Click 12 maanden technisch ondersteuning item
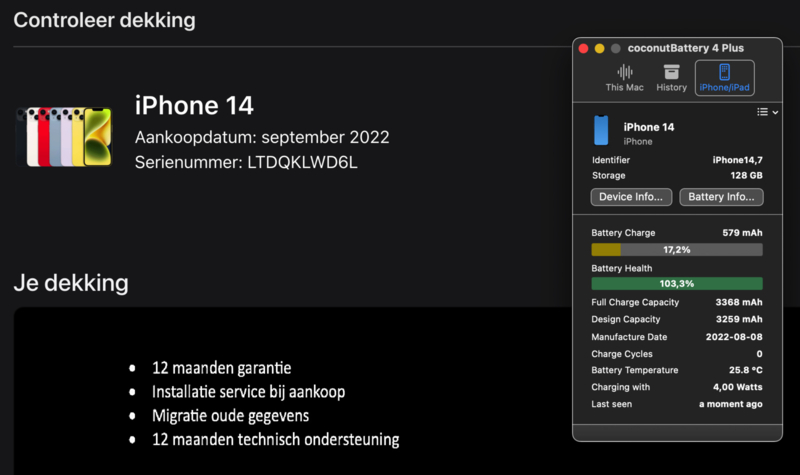 point(276,440)
